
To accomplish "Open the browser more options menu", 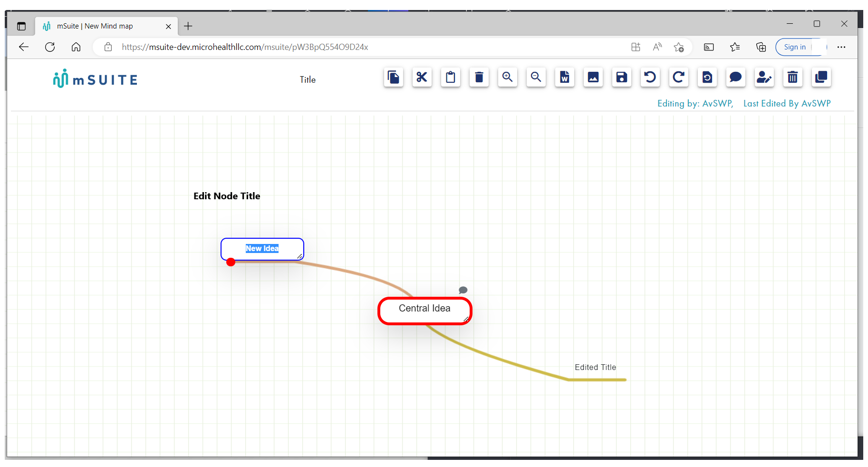I will coord(841,47).
